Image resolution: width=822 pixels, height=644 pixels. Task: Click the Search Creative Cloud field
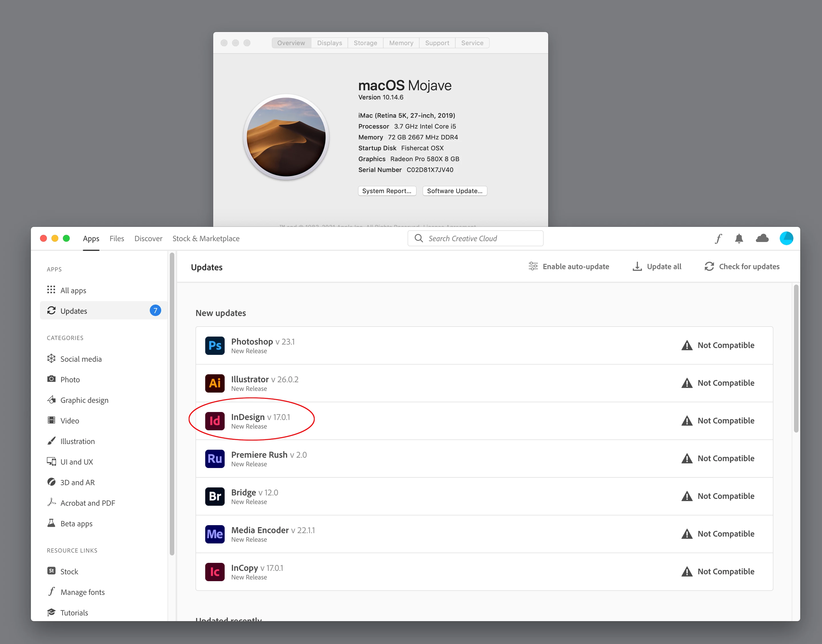point(475,239)
